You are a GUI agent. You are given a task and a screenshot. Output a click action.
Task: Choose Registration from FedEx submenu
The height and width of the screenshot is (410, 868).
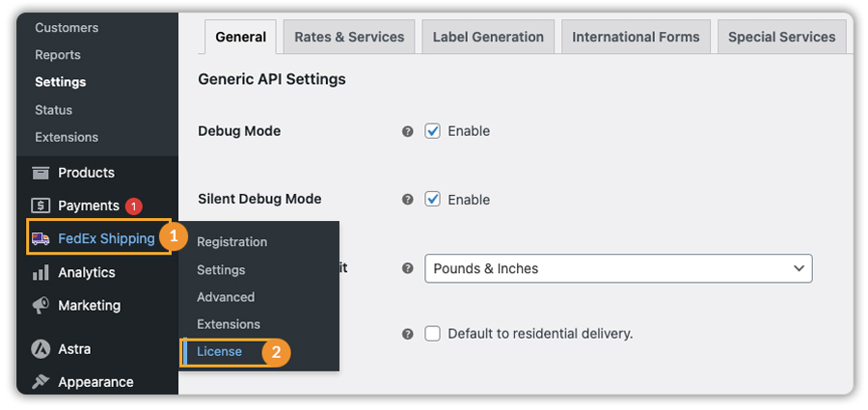[x=232, y=242]
